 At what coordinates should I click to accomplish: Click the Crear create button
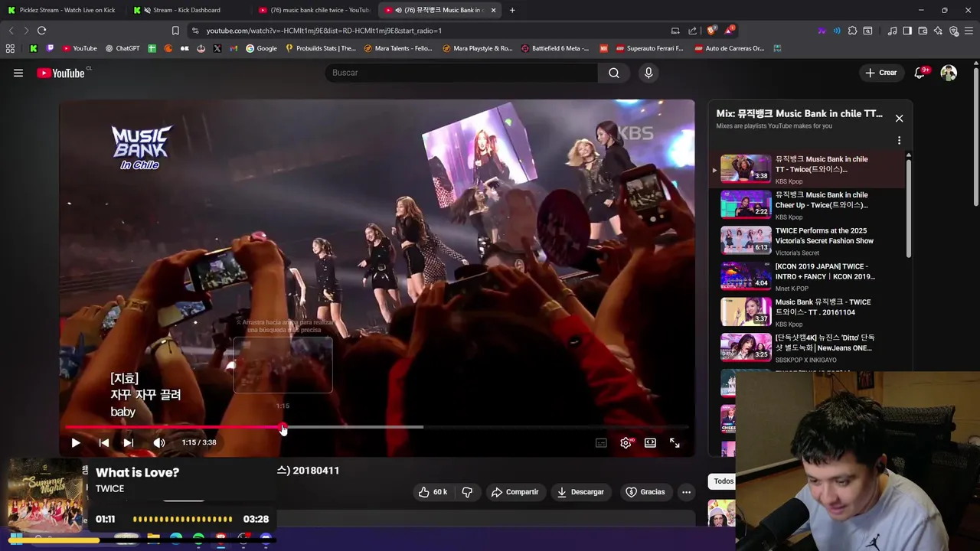pos(880,73)
